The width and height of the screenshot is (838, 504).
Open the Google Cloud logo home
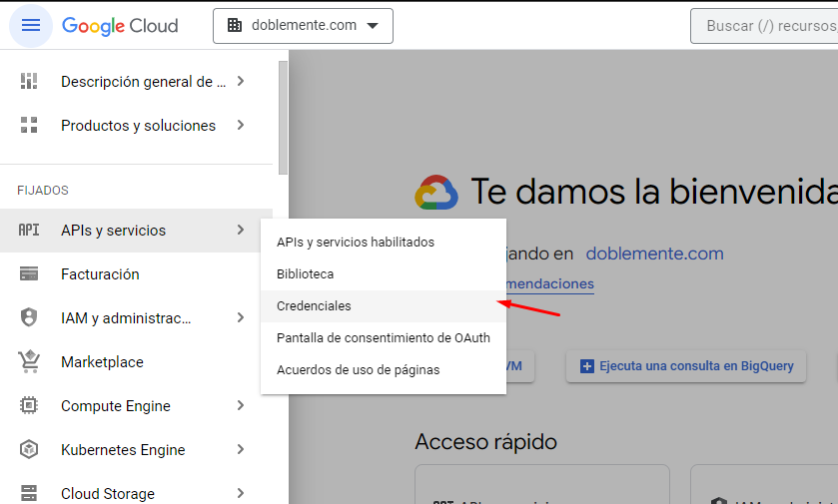coord(120,26)
